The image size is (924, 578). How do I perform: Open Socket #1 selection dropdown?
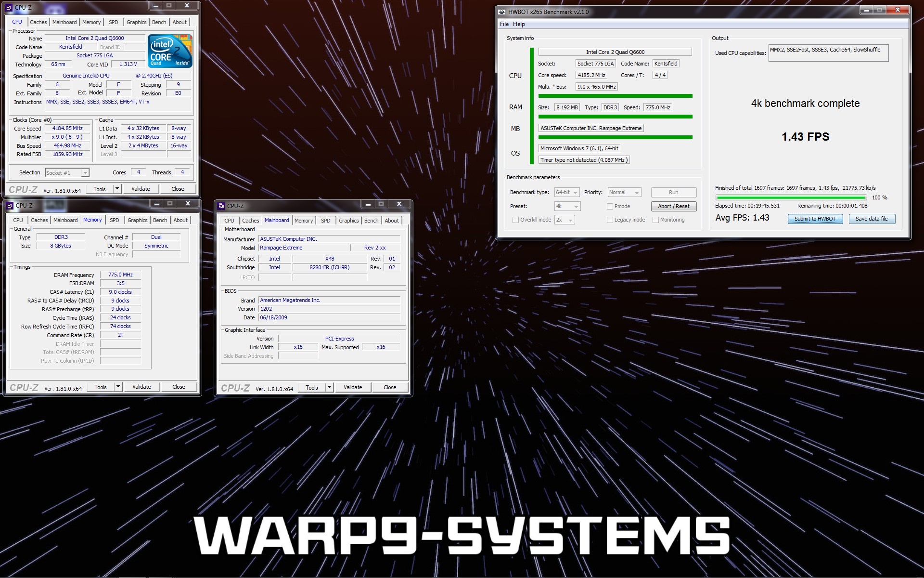(67, 173)
